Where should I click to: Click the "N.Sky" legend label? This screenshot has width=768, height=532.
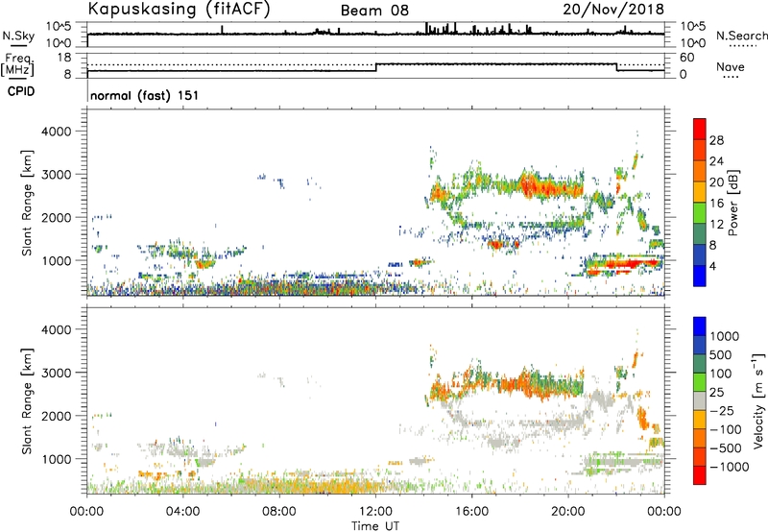point(18,36)
